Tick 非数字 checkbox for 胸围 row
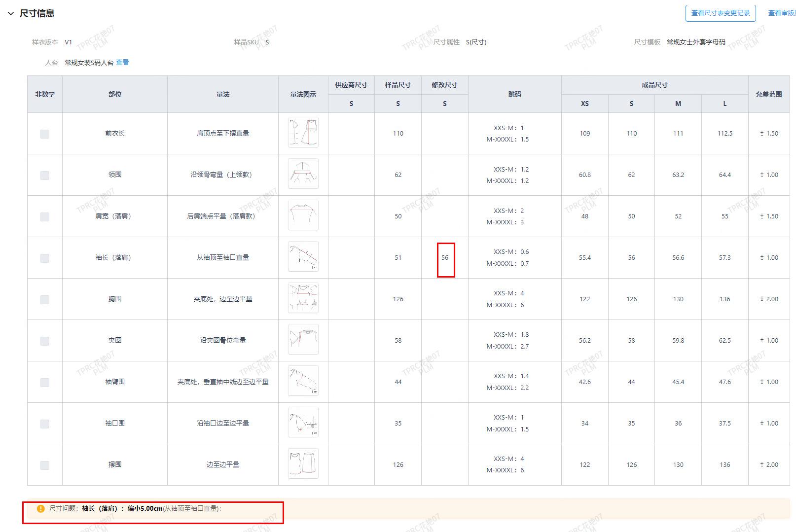Image resolution: width=796 pixels, height=532 pixels. pyautogui.click(x=45, y=300)
